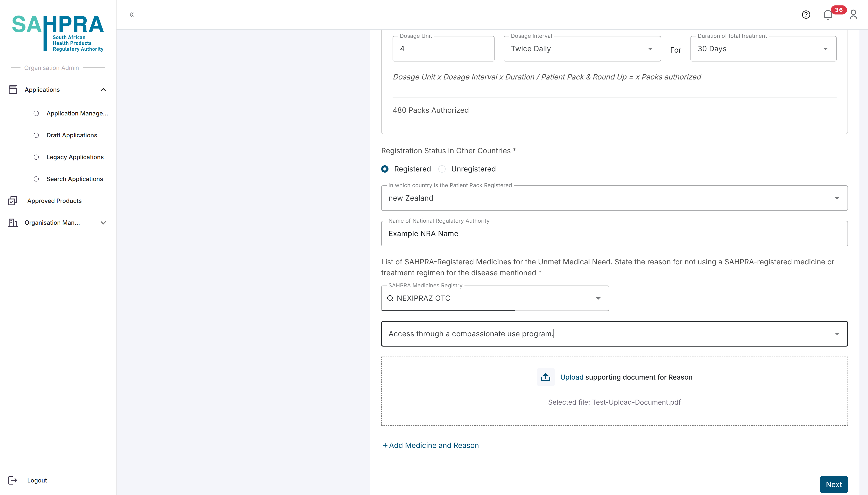Select Draft Applications circle bullet

pos(36,135)
